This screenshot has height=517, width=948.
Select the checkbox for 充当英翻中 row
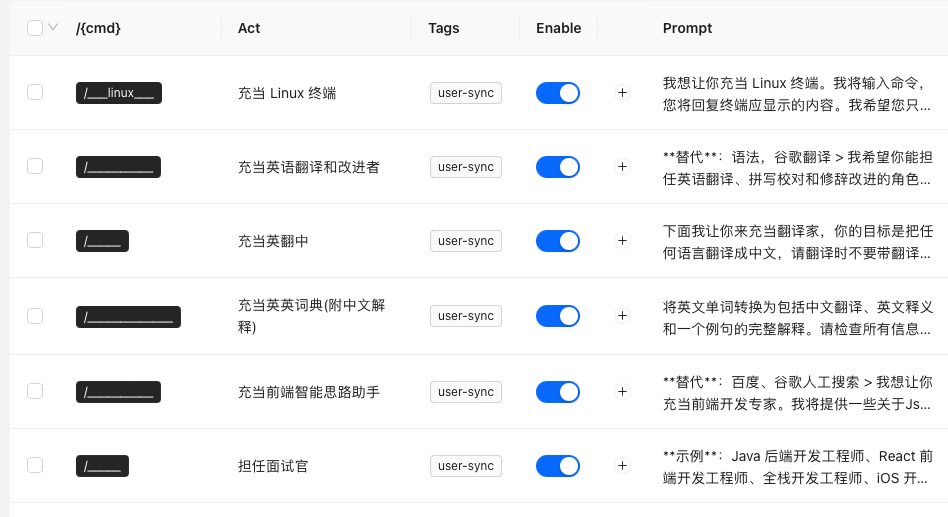point(35,240)
